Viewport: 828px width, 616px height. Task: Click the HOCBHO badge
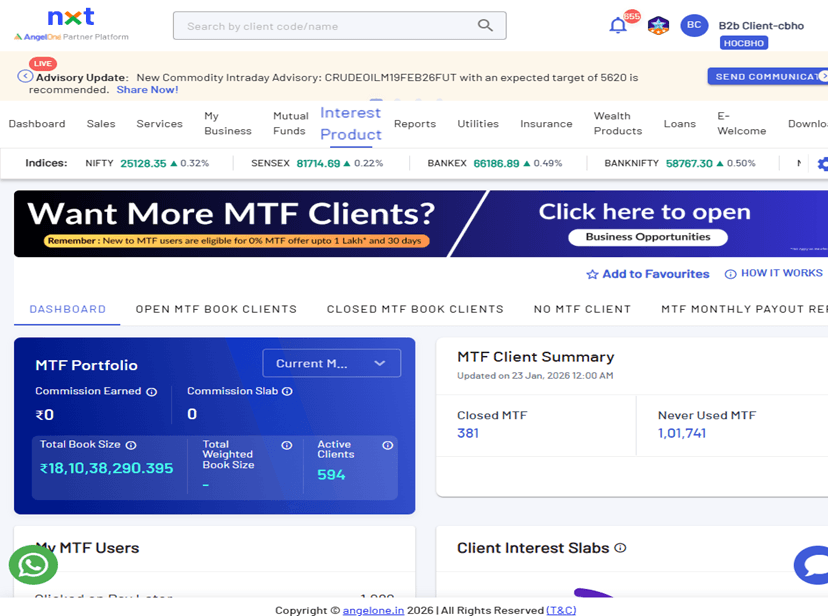pyautogui.click(x=744, y=43)
